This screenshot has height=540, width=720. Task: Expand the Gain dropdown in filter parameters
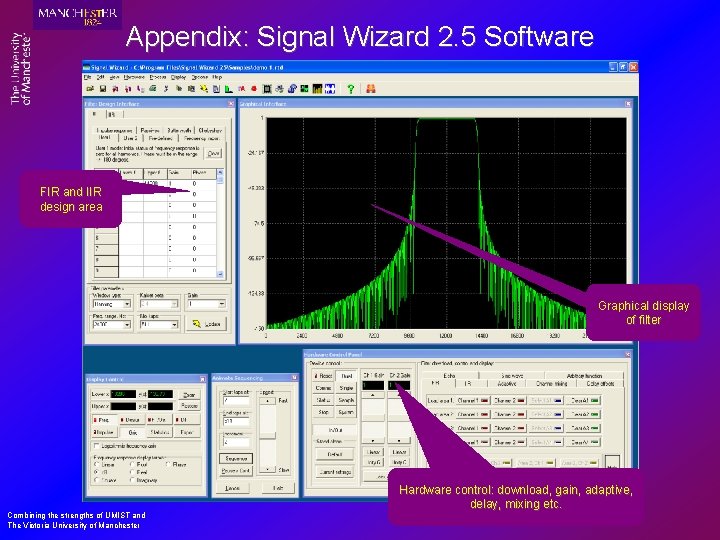click(x=222, y=304)
